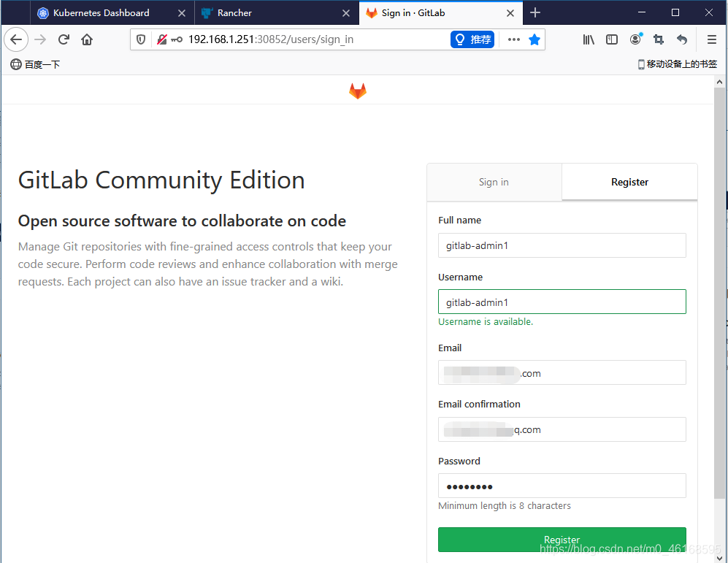Screen dimensions: 728x563
Task: Click the Email input field
Action: (x=562, y=372)
